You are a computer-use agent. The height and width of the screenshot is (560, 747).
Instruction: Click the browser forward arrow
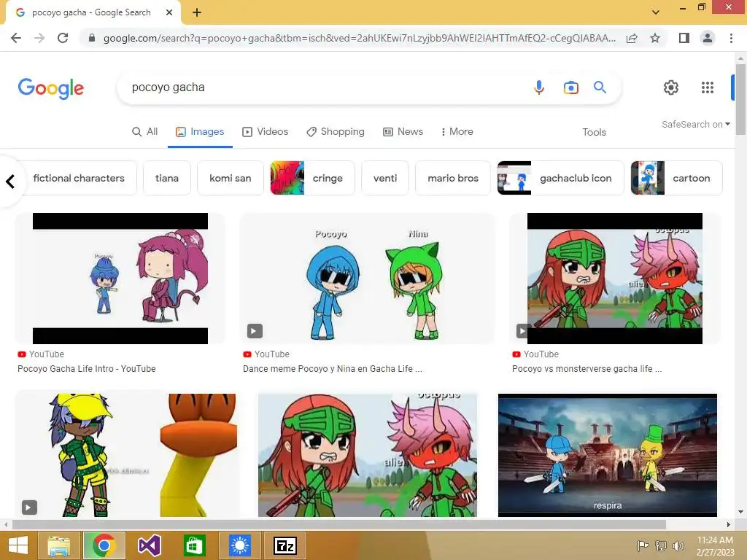pyautogui.click(x=39, y=38)
